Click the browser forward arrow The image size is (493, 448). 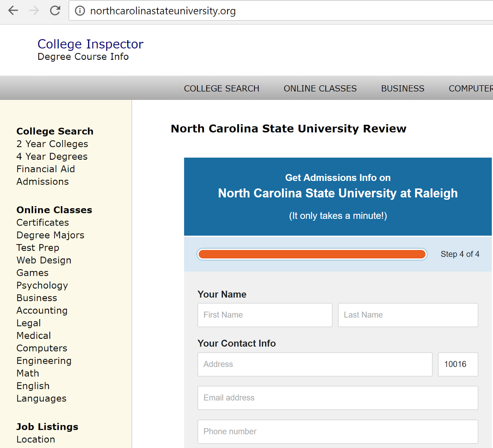click(x=34, y=10)
